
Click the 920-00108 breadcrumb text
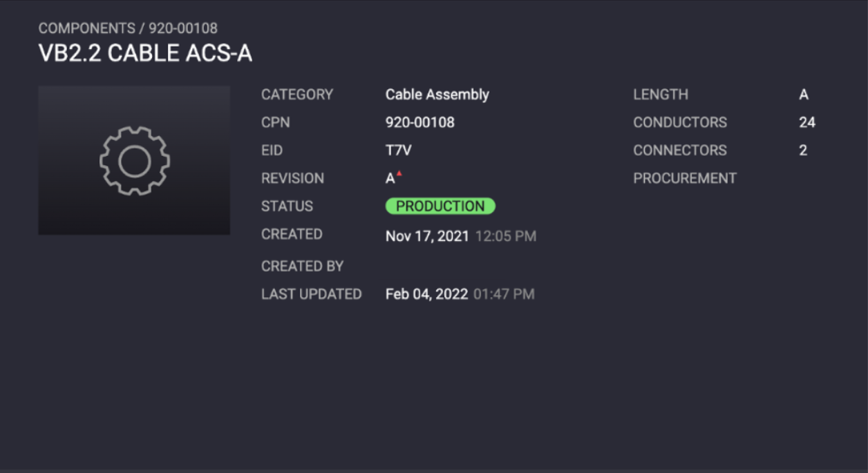[x=183, y=28]
